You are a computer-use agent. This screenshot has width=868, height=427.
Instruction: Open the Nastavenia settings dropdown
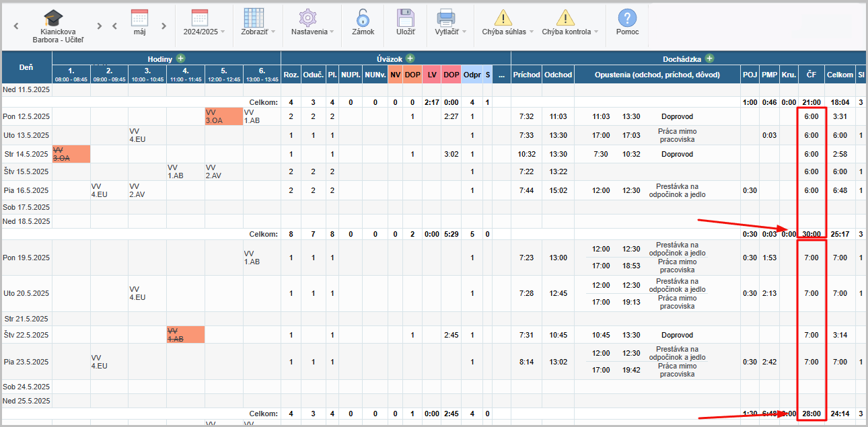(x=312, y=32)
